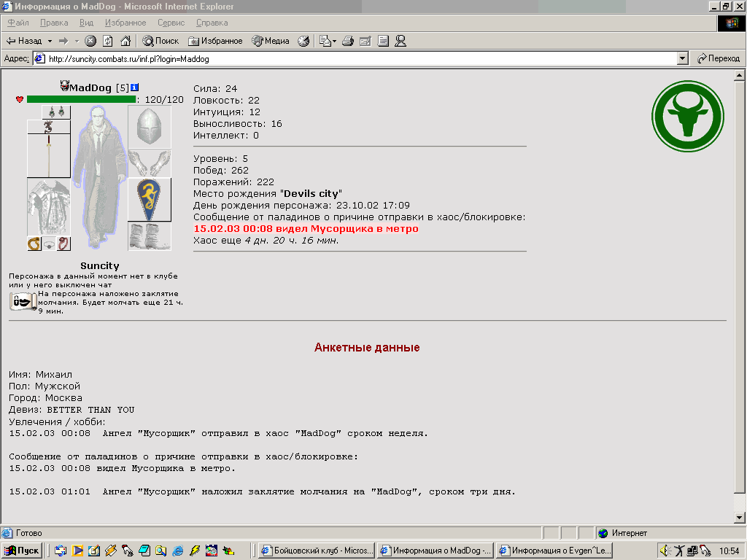Screen dimensions: 747x560
Task: Go to the Home page icon
Action: coord(125,41)
